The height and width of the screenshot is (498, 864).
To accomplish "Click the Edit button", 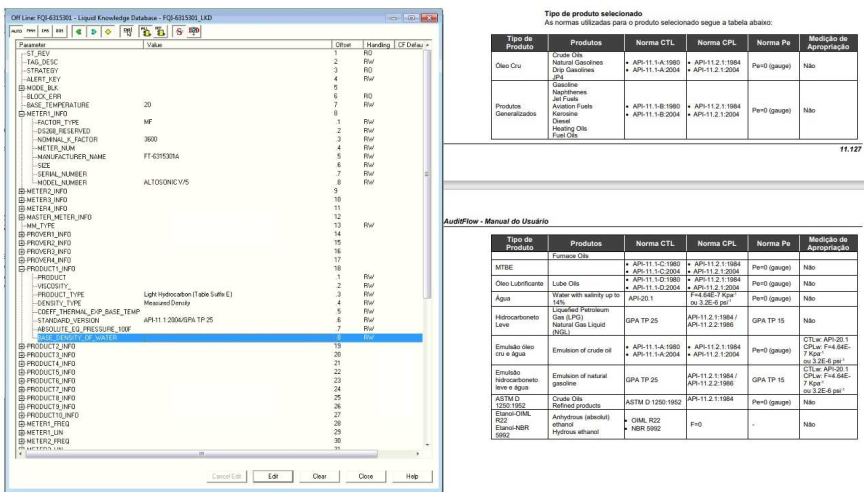I will (x=273, y=477).
